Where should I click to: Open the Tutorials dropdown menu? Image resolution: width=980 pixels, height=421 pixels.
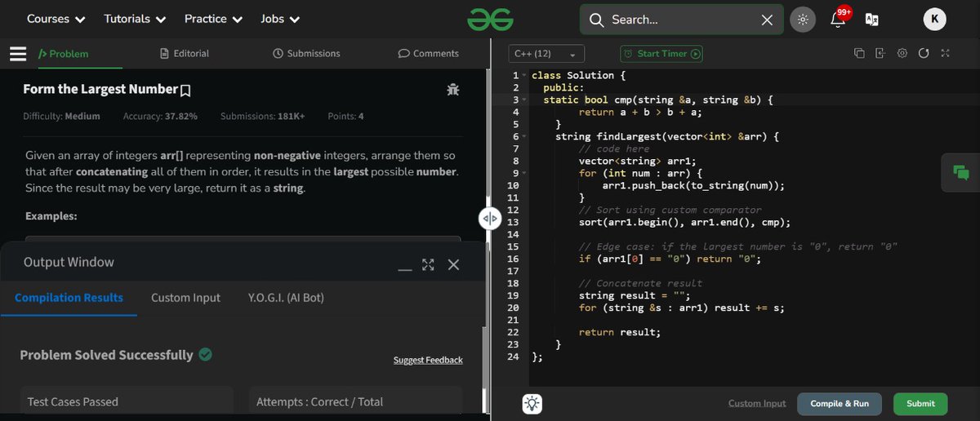tap(135, 19)
